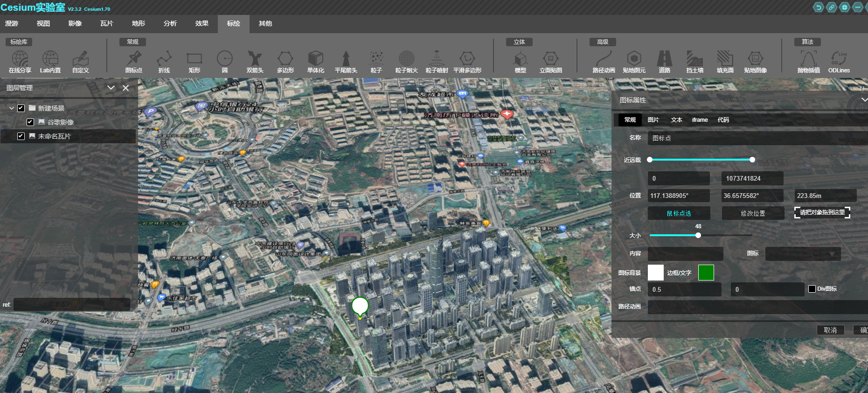Select the 路径动画 path animation tool
This screenshot has width=868, height=393.
[x=604, y=62]
